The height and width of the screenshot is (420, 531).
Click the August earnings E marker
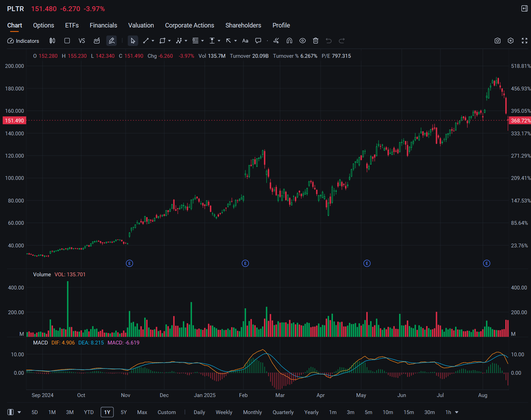tap(487, 263)
